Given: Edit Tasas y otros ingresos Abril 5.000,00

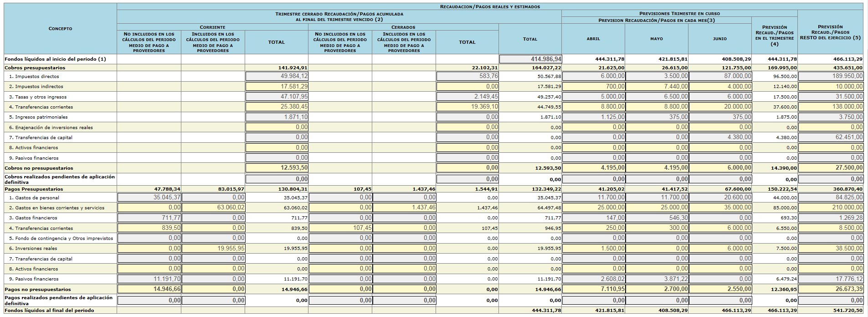Looking at the screenshot, I should [594, 97].
